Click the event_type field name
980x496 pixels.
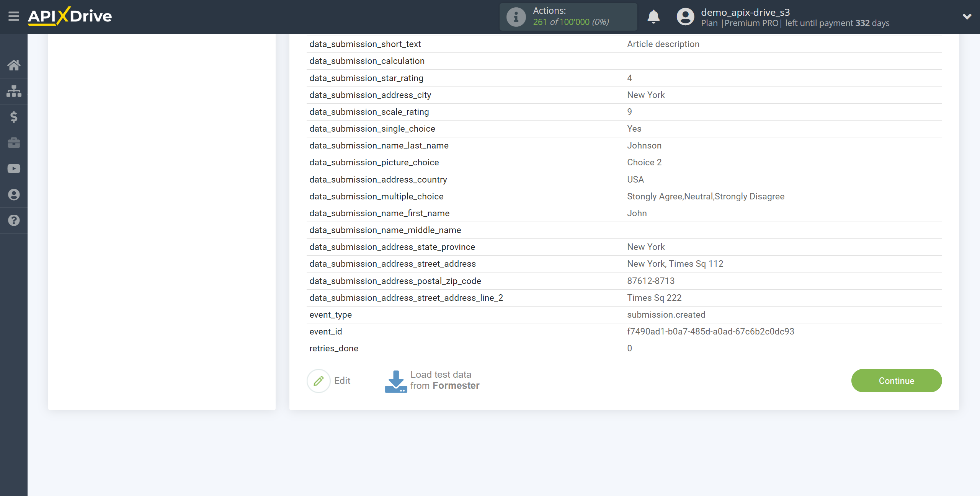coord(330,315)
